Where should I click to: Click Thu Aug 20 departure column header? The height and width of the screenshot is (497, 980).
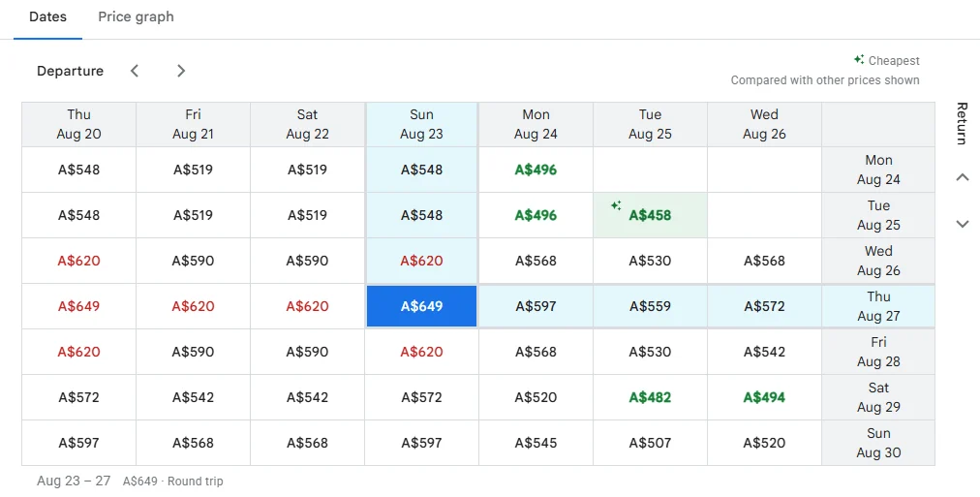78,124
